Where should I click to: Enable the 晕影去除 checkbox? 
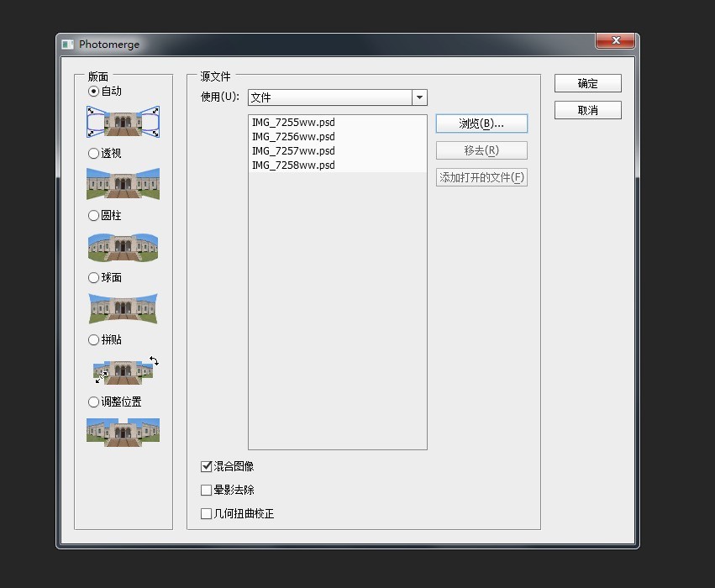click(x=206, y=490)
